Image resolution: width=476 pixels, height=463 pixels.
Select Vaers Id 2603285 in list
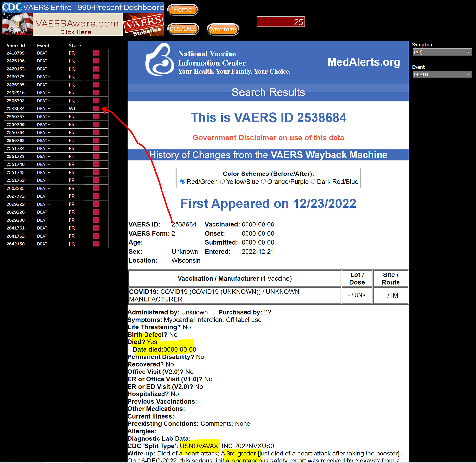pyautogui.click(x=15, y=188)
